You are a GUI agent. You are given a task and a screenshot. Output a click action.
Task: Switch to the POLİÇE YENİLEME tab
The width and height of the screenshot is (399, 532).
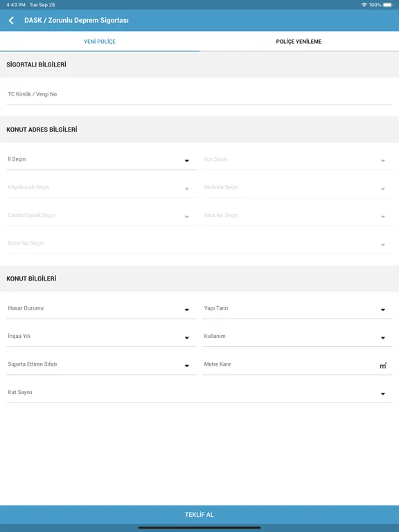click(x=299, y=42)
